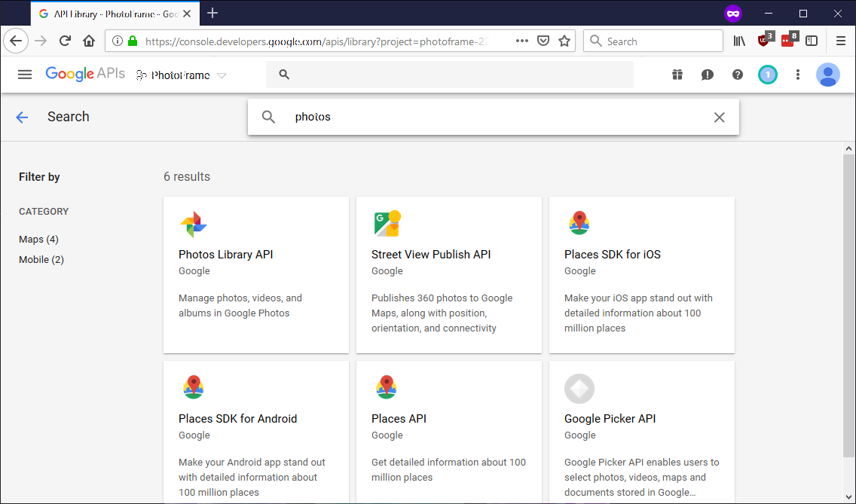Click the '6 results' text
The width and height of the screenshot is (856, 504).
pyautogui.click(x=187, y=176)
